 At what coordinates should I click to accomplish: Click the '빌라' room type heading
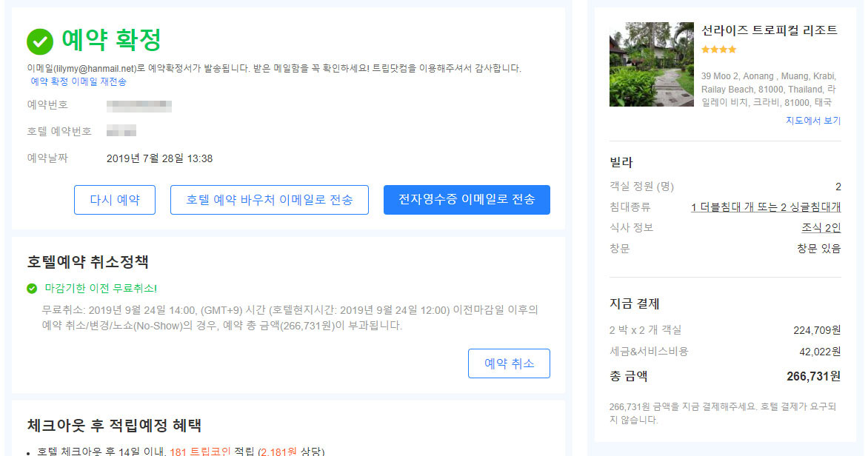621,163
